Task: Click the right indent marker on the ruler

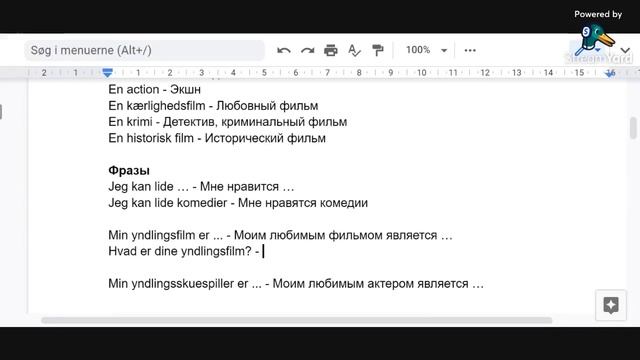Action: point(610,73)
